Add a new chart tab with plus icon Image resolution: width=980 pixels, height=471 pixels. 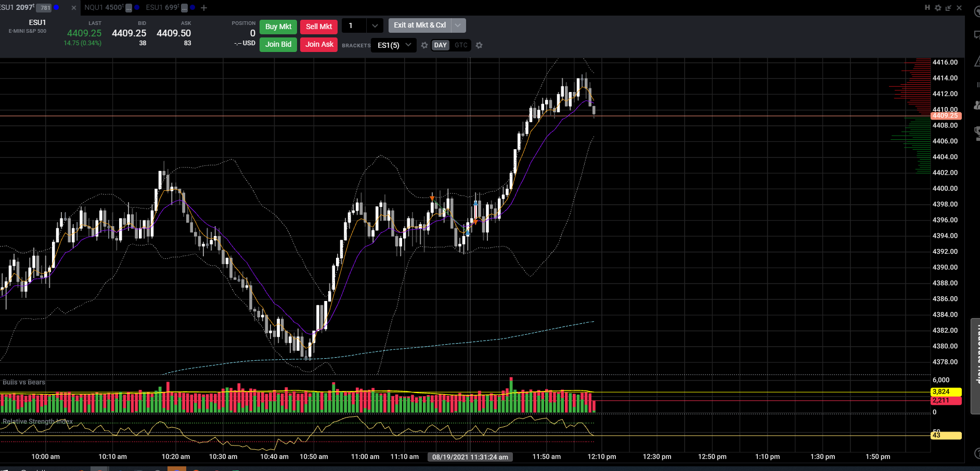tap(204, 8)
